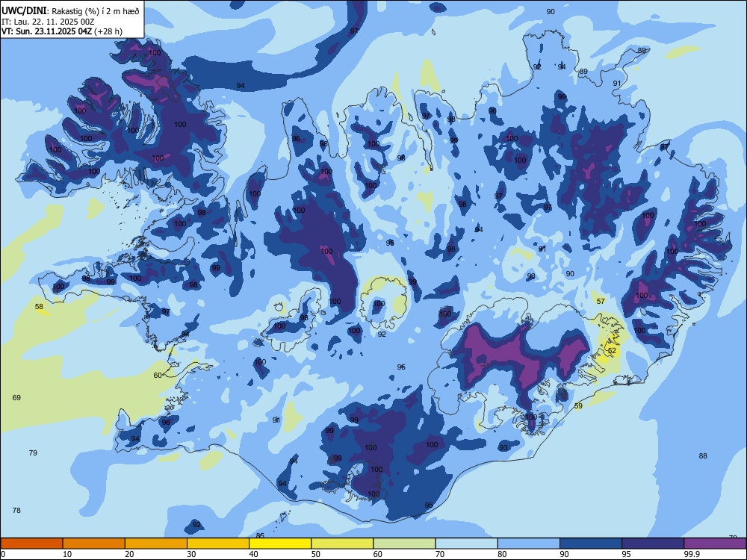Image resolution: width=747 pixels, height=560 pixels.
Task: Click the 'IT: Lau. 22. 11. 2025 00Z' line
Action: [48, 22]
